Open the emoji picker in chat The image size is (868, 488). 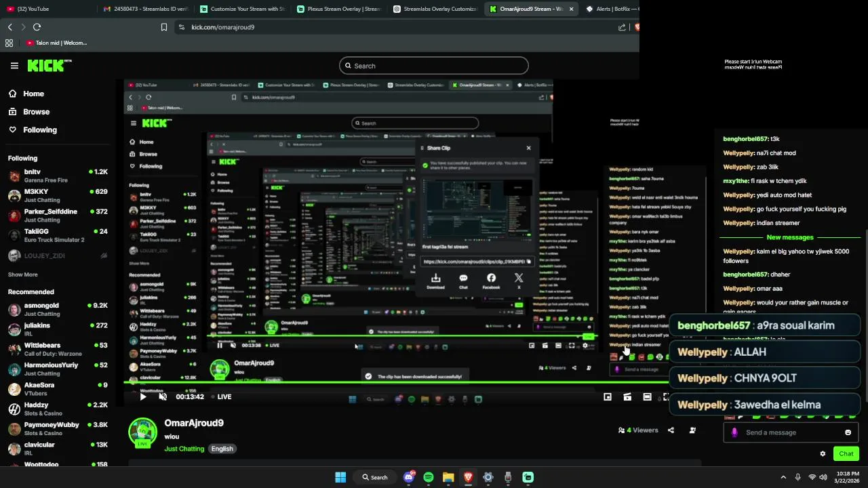point(848,432)
